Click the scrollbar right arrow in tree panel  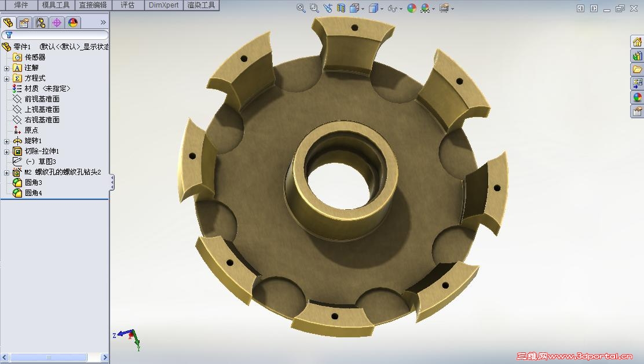[x=105, y=358]
